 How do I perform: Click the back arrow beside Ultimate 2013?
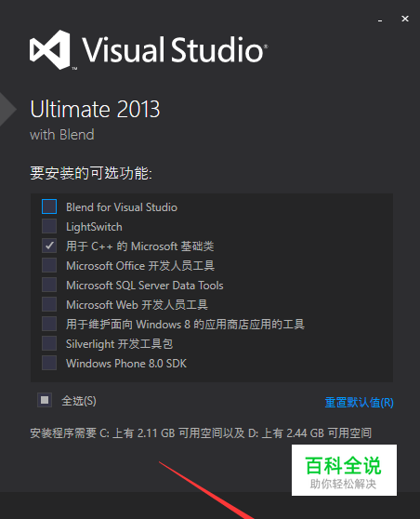[x=7, y=109]
